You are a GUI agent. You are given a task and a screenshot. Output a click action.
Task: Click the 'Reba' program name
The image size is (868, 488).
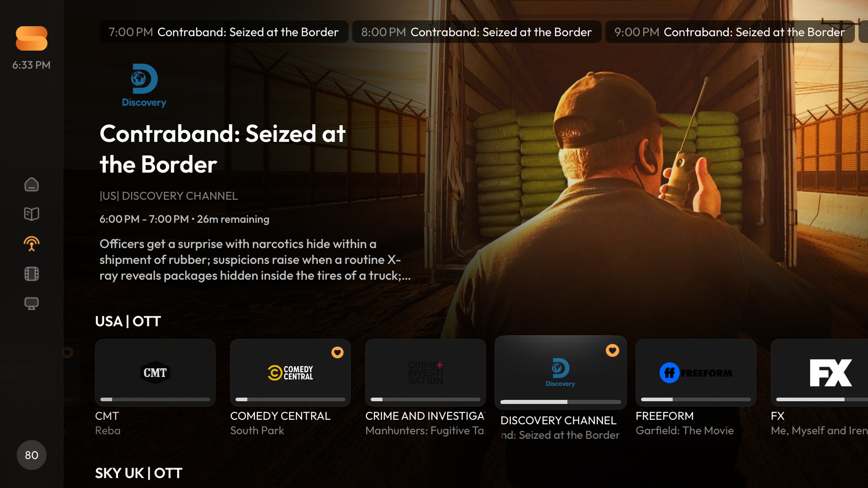108,431
